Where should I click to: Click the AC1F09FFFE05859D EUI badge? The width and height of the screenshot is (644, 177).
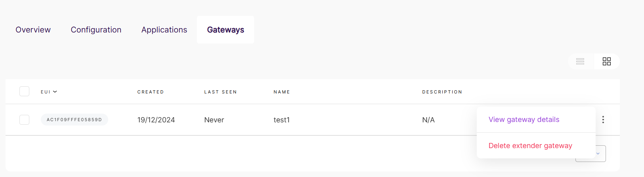tap(75, 120)
